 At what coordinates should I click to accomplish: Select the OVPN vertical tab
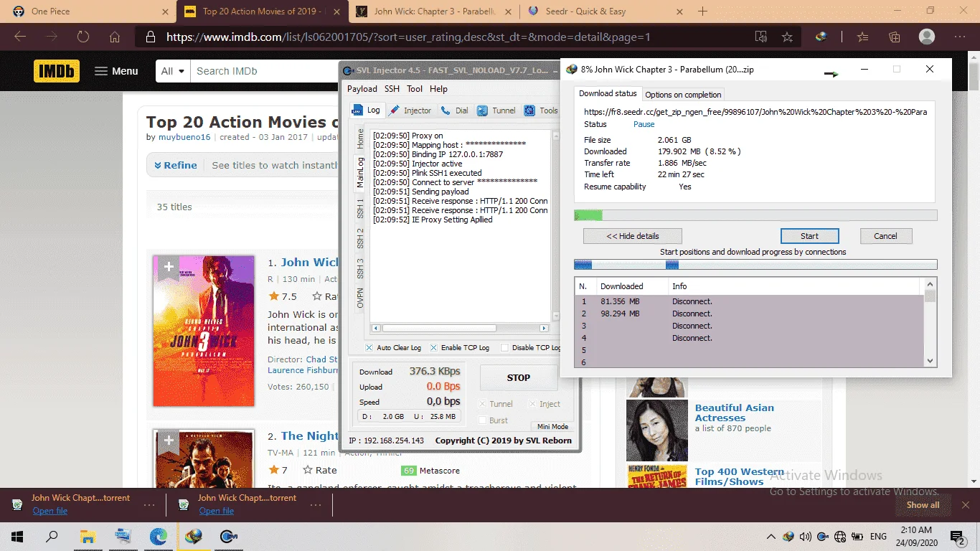(361, 298)
